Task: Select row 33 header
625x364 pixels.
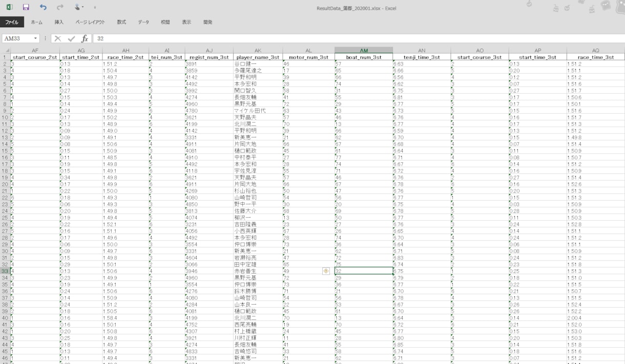Action: (x=5, y=271)
